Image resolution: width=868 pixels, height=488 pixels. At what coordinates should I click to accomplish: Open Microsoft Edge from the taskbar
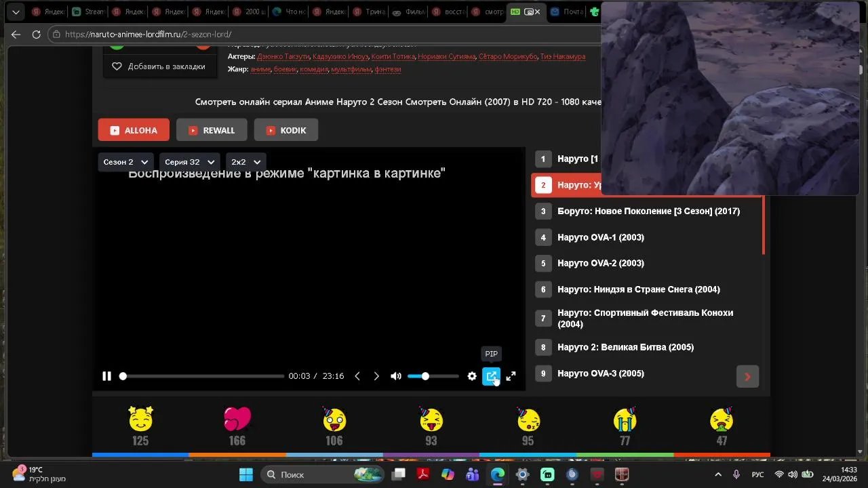[x=498, y=474]
